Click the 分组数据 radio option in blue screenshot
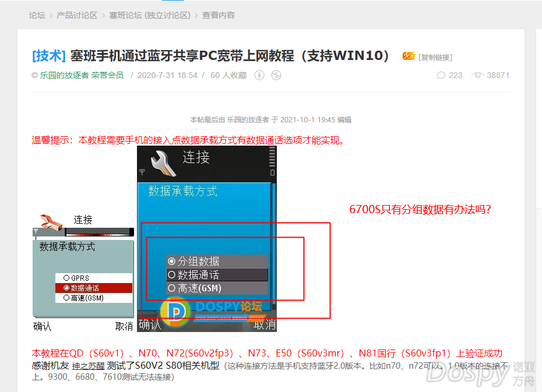542x392 pixels. click(217, 262)
